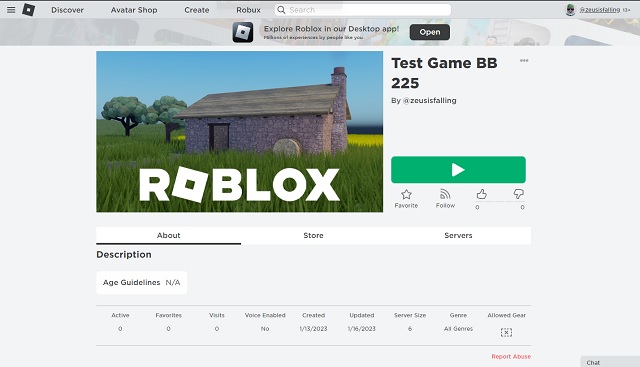This screenshot has height=367, width=640.
Task: Switch to the Store tab
Action: coord(313,236)
